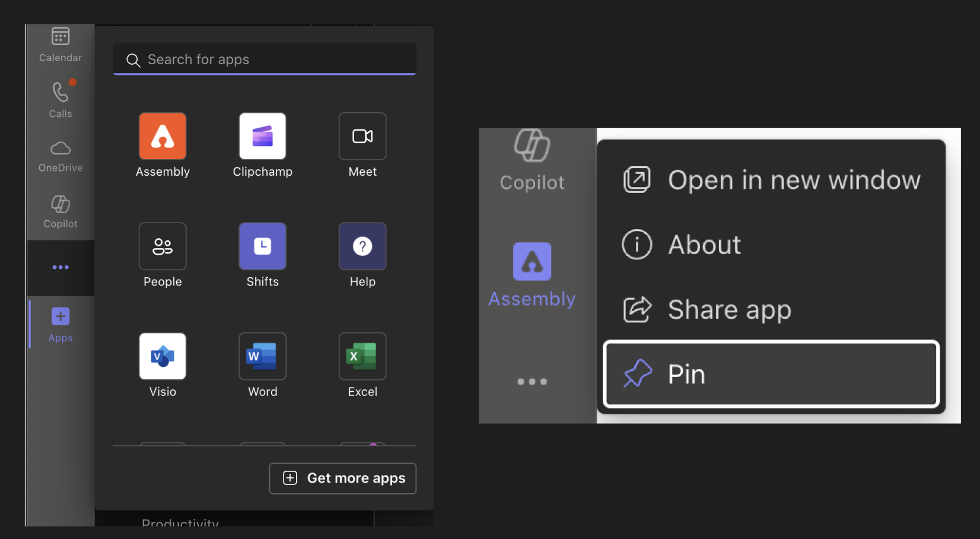Choose Pin from the context menu
The width and height of the screenshot is (980, 539).
(x=771, y=374)
